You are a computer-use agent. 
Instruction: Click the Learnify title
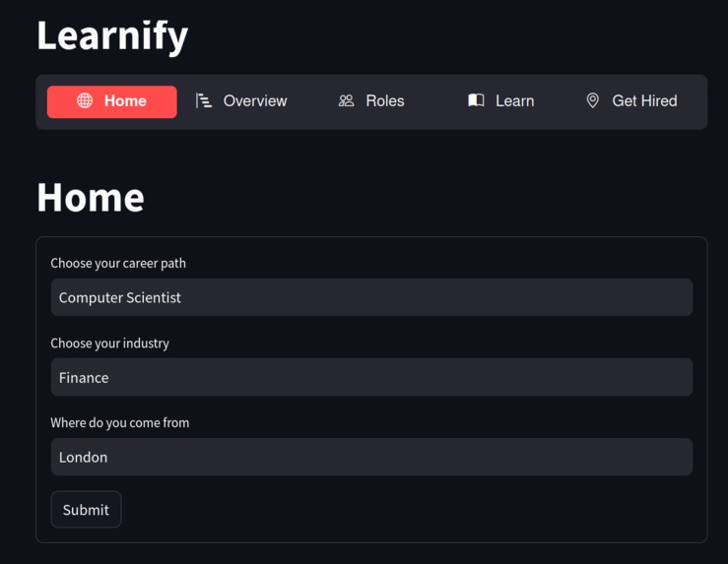(112, 36)
